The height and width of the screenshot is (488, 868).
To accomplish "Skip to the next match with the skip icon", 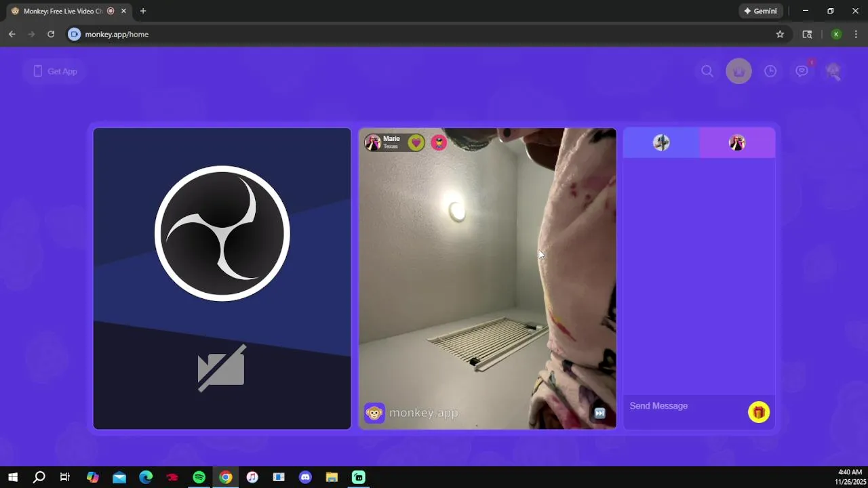I will pyautogui.click(x=599, y=413).
